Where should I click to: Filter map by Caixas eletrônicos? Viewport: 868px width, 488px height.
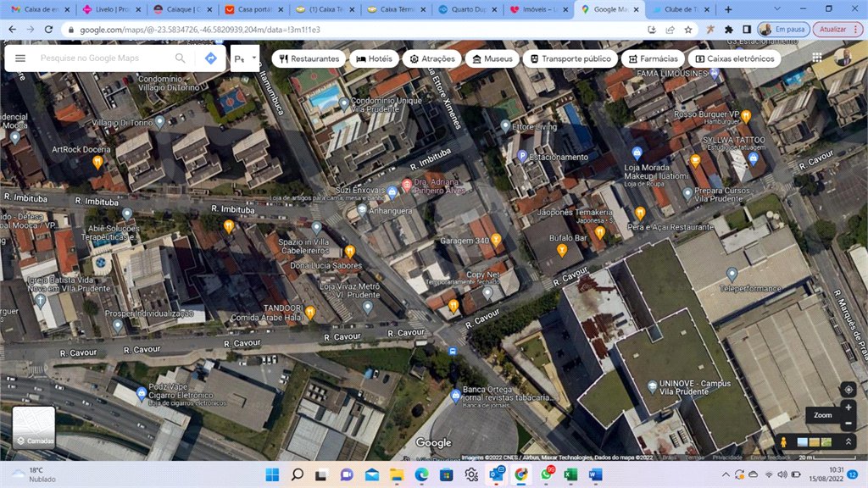click(735, 58)
